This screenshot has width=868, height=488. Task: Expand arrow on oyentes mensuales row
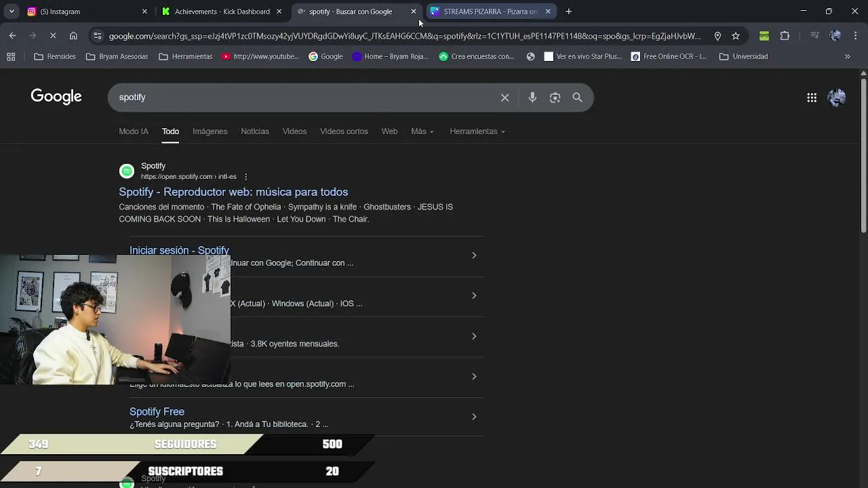point(474,336)
